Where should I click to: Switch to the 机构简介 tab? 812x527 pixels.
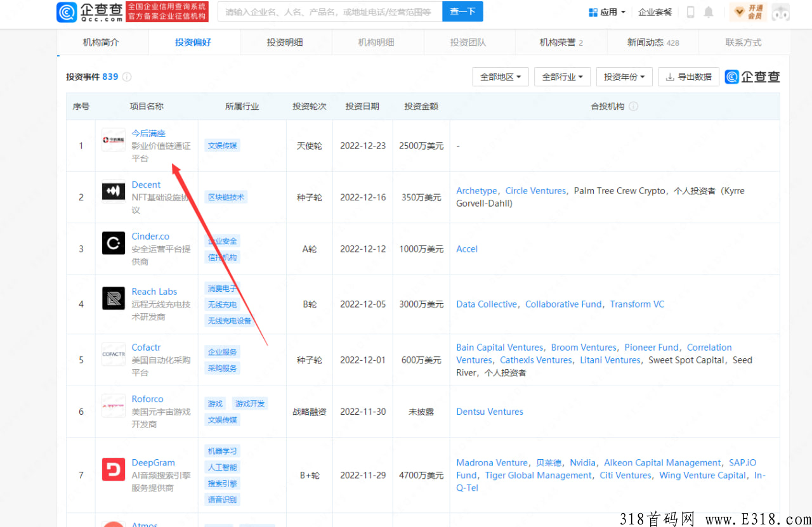[101, 42]
